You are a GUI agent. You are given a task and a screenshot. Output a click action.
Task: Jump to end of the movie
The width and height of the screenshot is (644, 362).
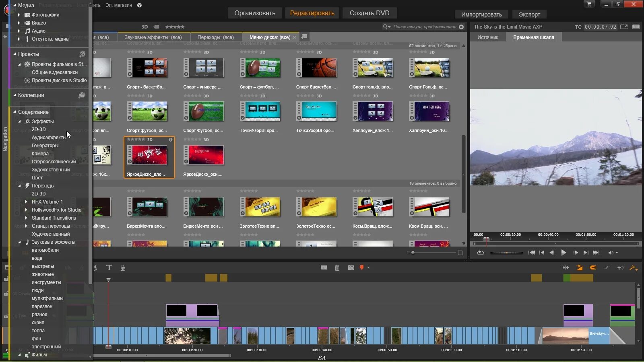point(596,253)
